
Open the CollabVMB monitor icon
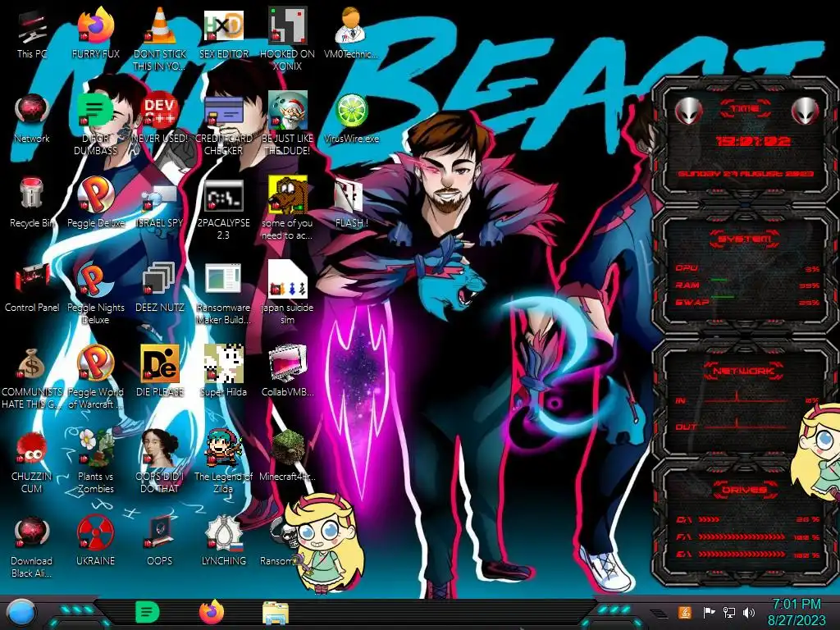tap(287, 372)
